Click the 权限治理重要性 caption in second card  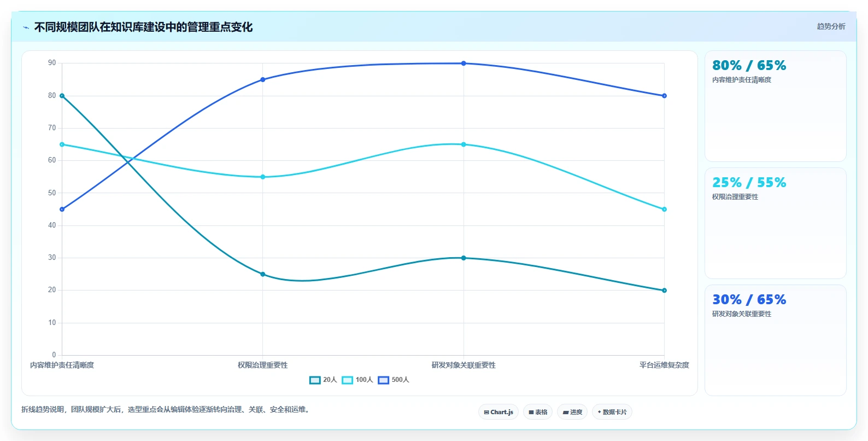click(x=735, y=197)
